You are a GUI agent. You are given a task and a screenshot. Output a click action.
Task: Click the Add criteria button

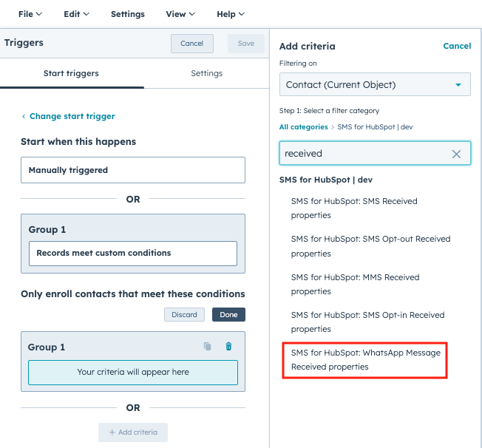coord(133,432)
